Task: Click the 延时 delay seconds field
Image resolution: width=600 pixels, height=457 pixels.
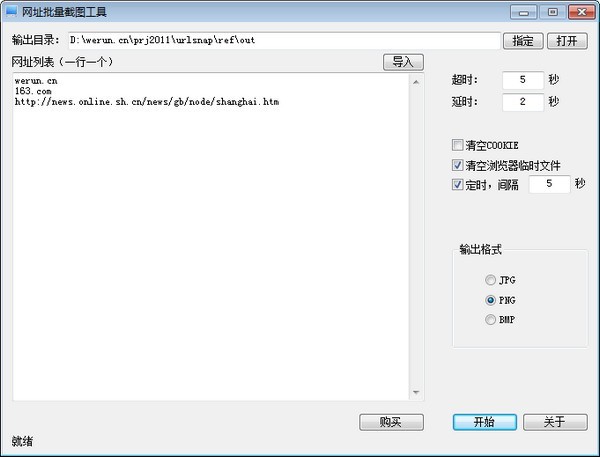Action: coord(523,102)
